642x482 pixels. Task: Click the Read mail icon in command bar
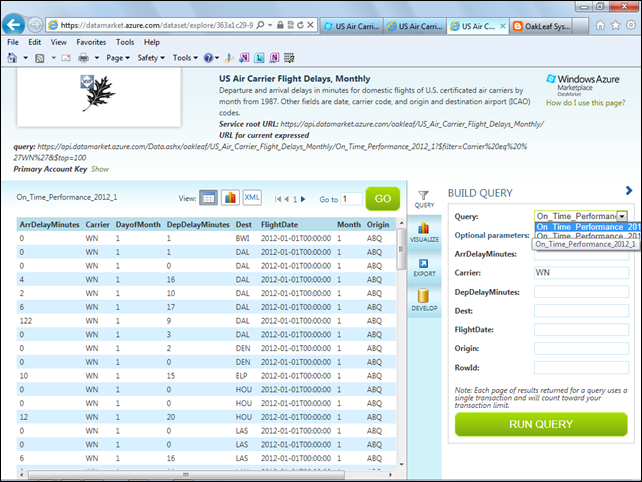66,58
